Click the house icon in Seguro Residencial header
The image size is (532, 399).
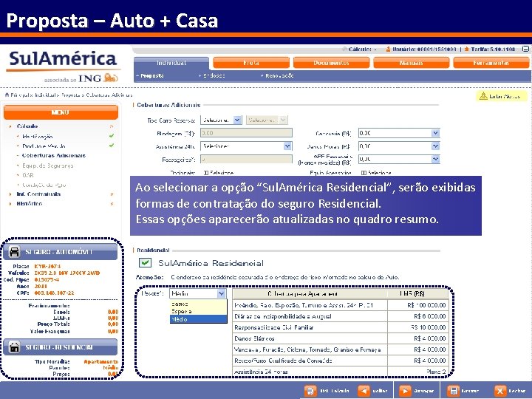point(14,347)
